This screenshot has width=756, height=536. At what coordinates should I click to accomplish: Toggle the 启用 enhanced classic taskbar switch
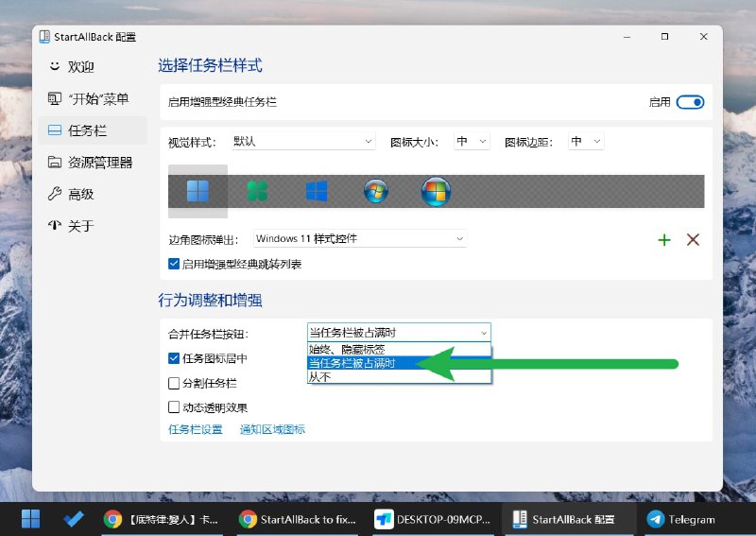pos(690,102)
